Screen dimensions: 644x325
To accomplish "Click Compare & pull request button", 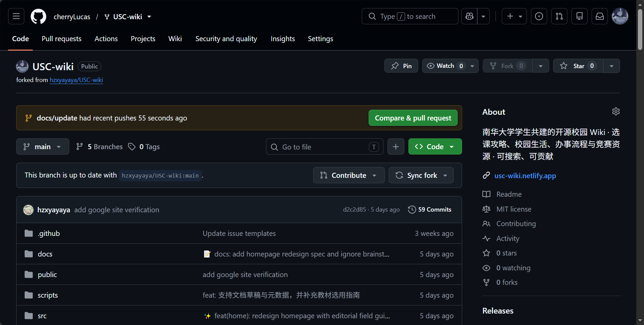I will [x=413, y=118].
